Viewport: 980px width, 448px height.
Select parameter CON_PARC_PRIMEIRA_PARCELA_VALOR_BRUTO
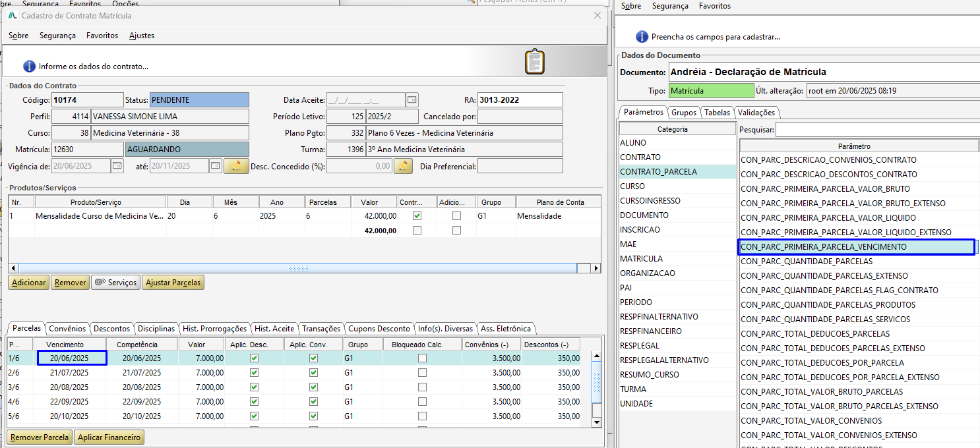(858, 189)
